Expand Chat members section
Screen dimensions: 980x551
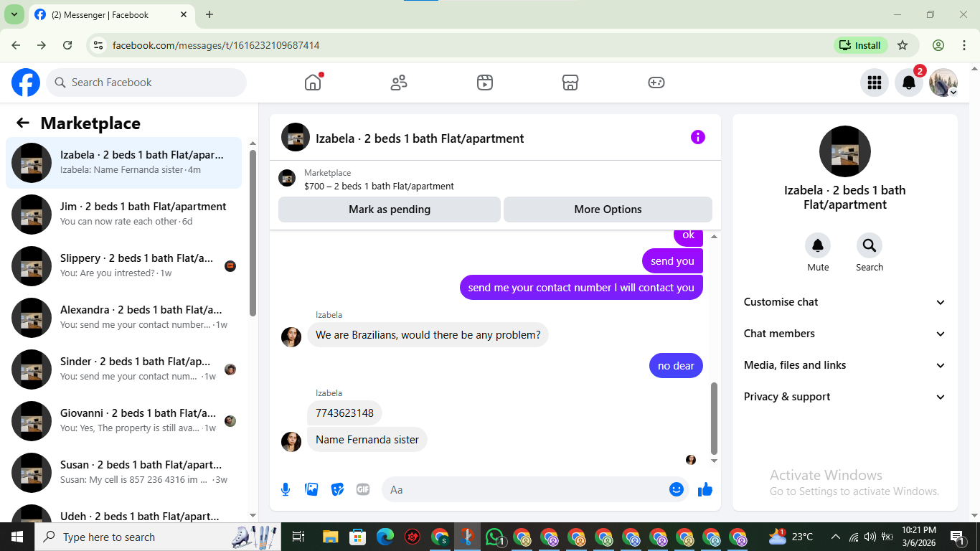coord(844,334)
